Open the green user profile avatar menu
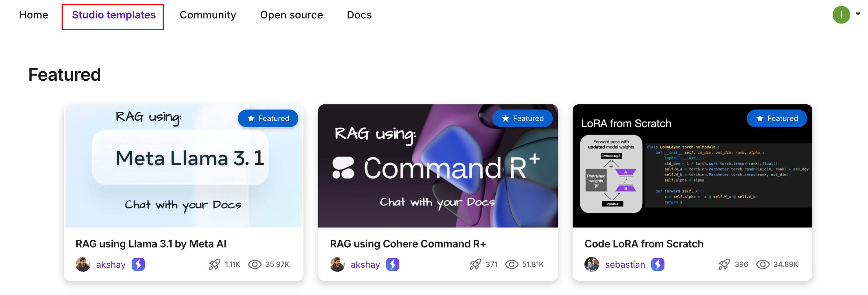Viewport: 868px width, 295px height. tap(841, 15)
